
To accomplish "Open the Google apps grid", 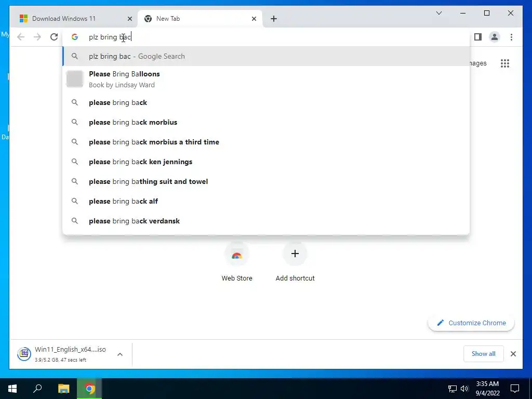I will tap(505, 63).
